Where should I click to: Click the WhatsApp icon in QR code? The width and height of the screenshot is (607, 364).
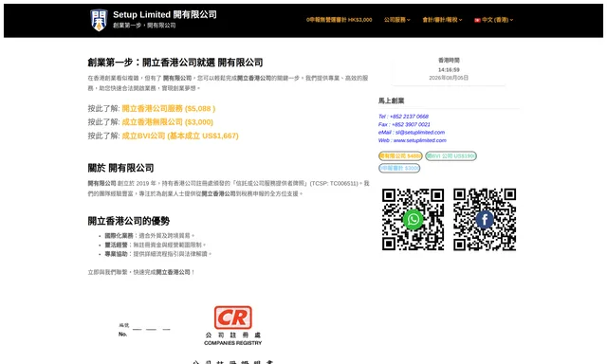coord(414,219)
